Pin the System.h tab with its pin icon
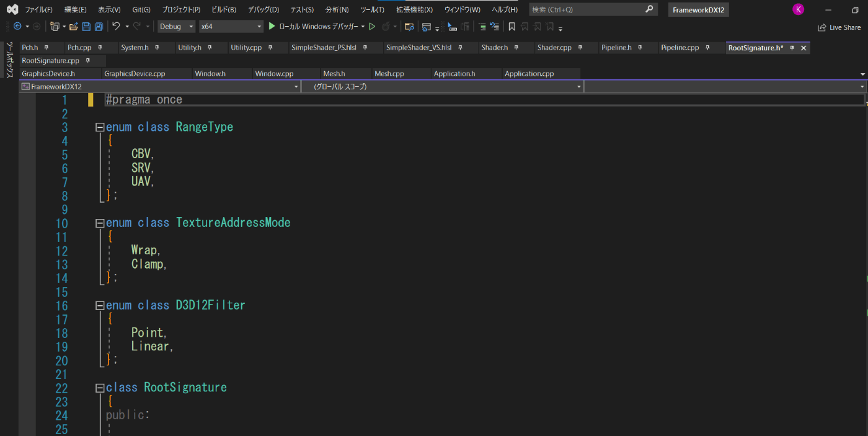Viewport: 868px width, 436px height. [157, 48]
